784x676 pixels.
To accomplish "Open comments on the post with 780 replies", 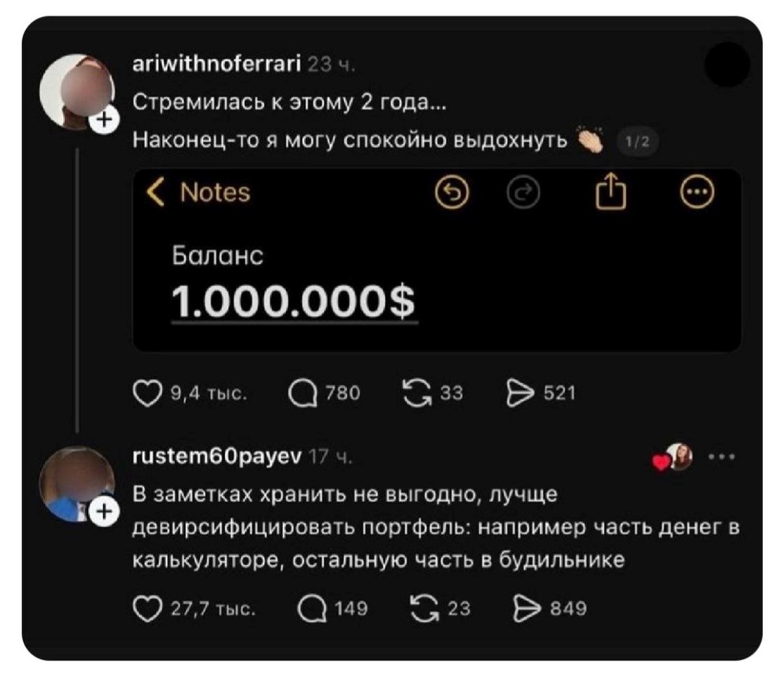I will 303,393.
